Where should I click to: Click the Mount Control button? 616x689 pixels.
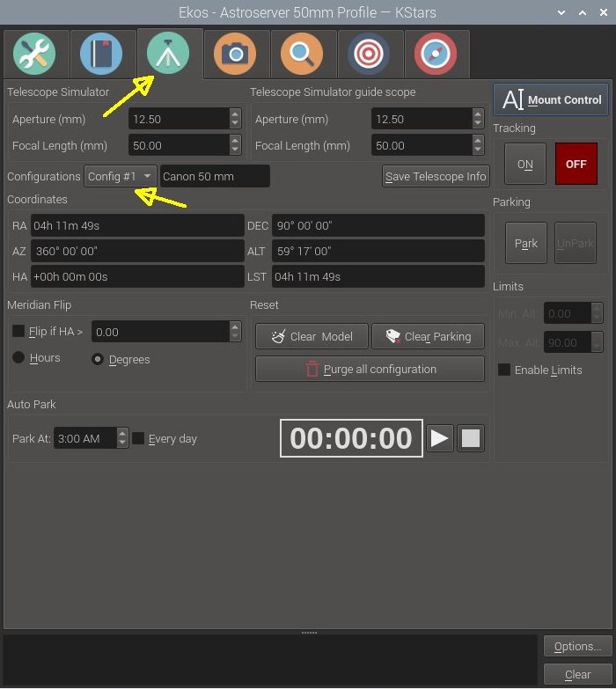551,99
